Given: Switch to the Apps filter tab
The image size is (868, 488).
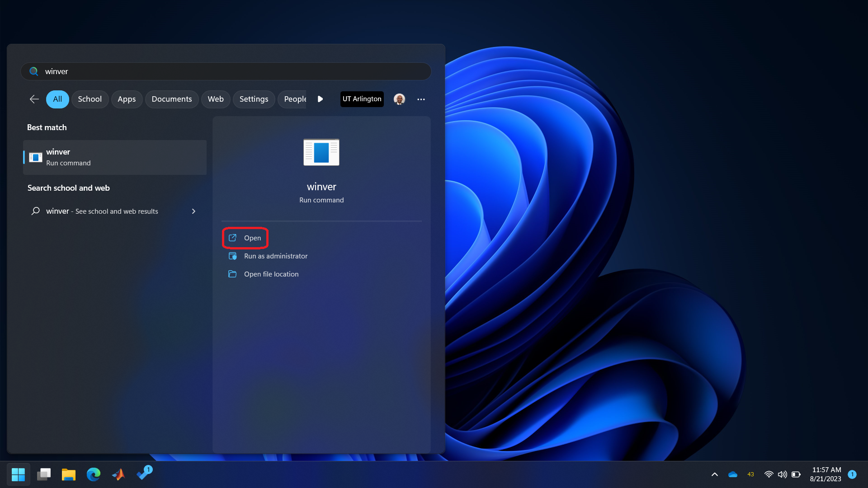Looking at the screenshot, I should coord(127,99).
